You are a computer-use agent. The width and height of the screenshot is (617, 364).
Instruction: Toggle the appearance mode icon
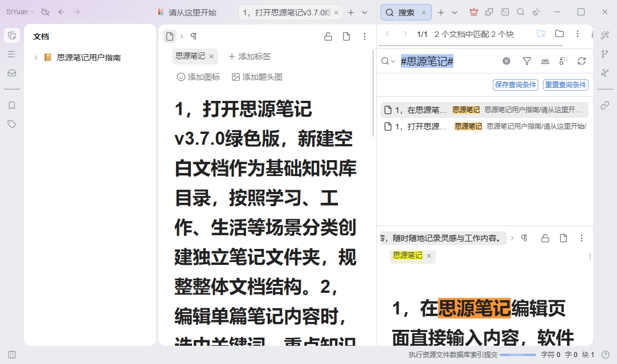pos(537,12)
